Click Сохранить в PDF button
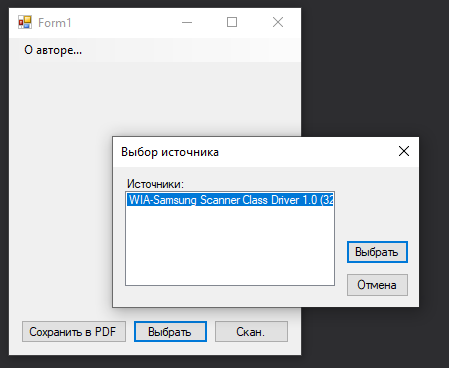Screen dimensions: 449x368 pyautogui.click(x=74, y=332)
